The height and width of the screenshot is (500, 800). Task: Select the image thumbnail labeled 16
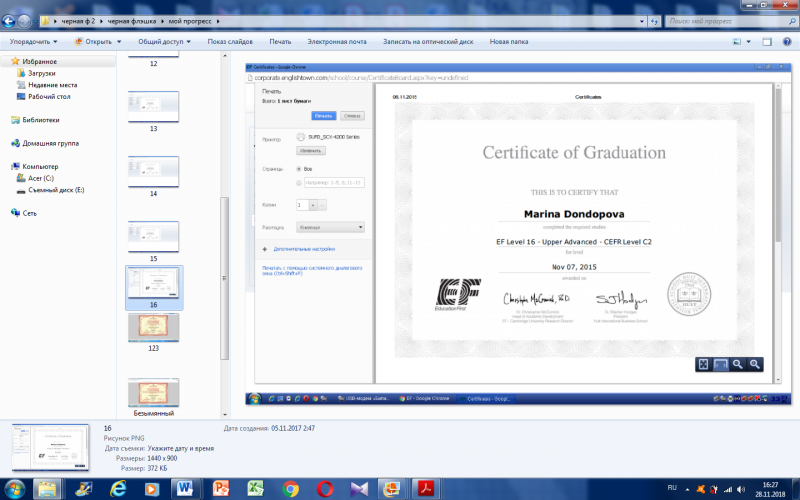[154, 283]
